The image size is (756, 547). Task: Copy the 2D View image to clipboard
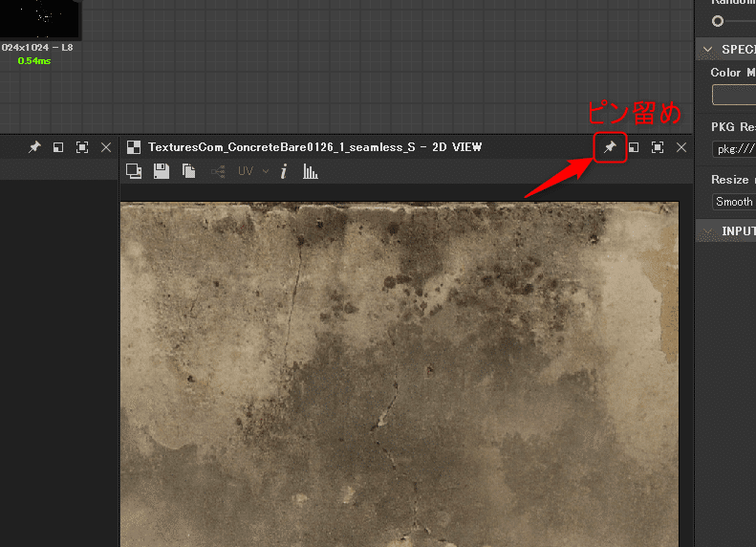(x=188, y=171)
